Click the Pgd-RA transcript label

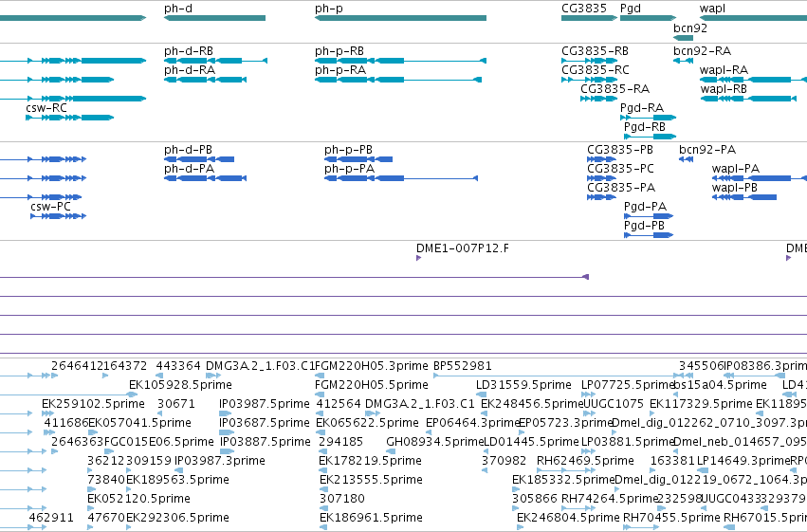click(642, 108)
